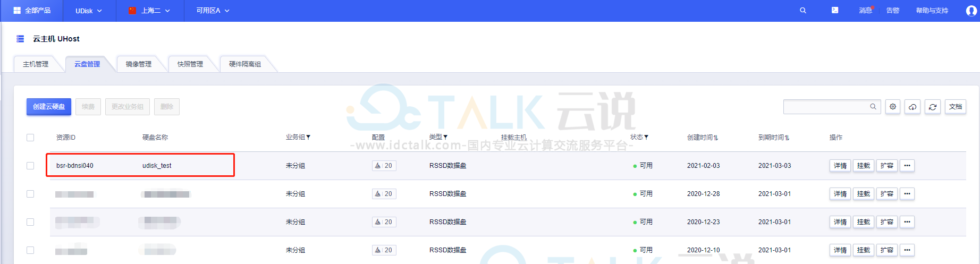980x264 pixels.
Task: Click the 创建云硬盘 button
Action: (x=49, y=107)
